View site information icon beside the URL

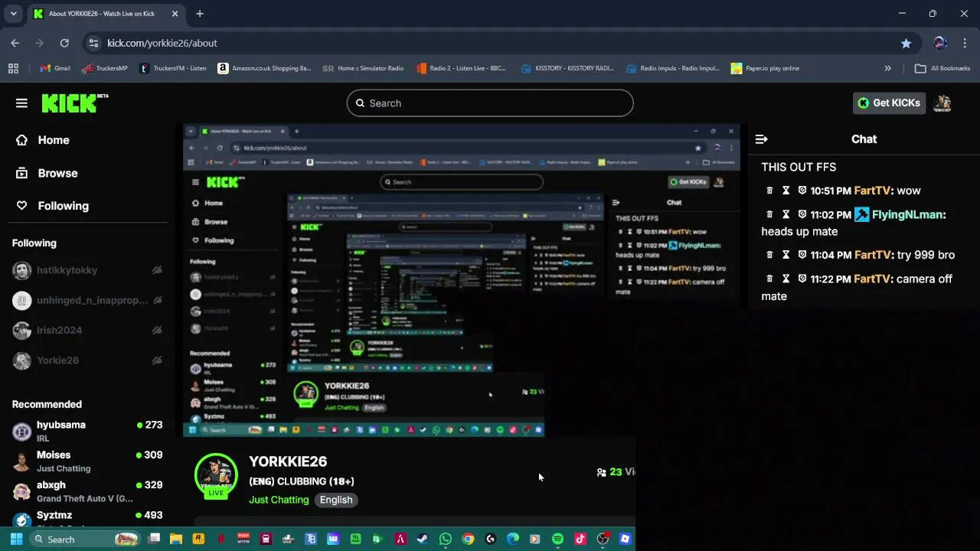(x=93, y=43)
